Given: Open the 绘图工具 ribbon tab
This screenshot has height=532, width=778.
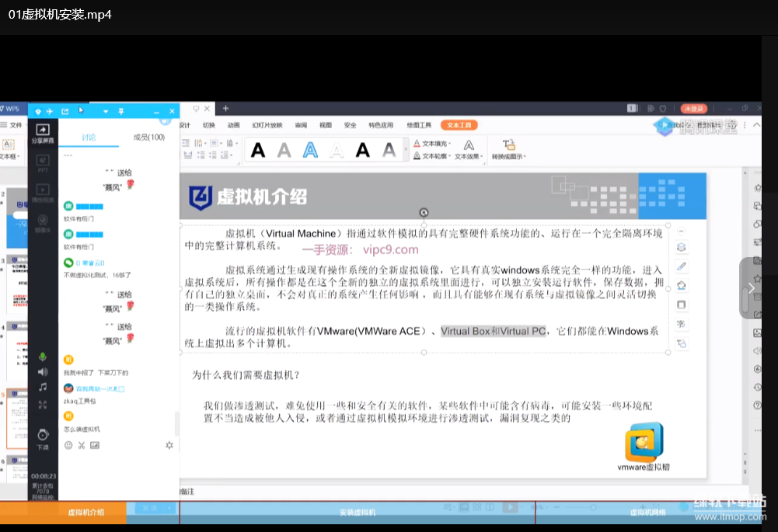Looking at the screenshot, I should tap(419, 126).
